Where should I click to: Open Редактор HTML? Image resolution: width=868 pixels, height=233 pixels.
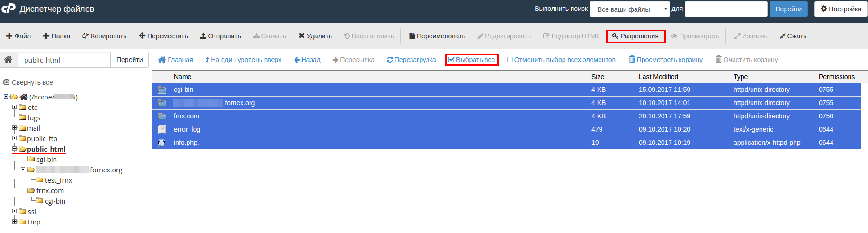coord(571,36)
